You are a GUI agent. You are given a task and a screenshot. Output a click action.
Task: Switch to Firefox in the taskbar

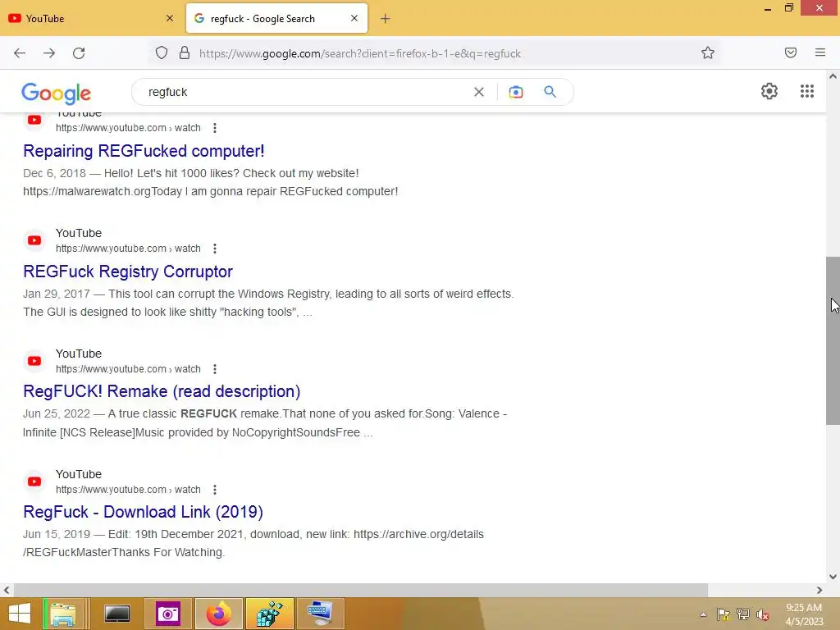coord(219,614)
